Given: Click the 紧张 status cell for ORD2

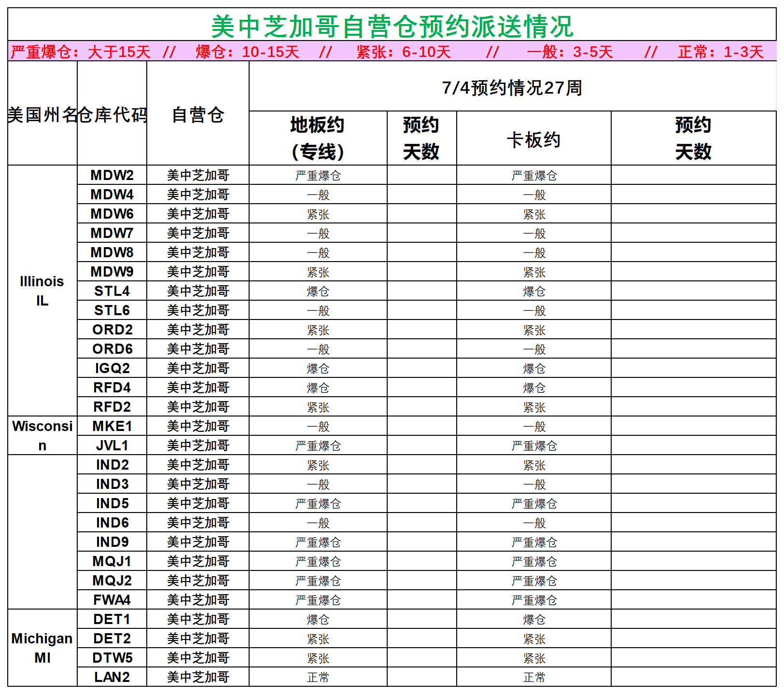Looking at the screenshot, I should click(x=319, y=329).
